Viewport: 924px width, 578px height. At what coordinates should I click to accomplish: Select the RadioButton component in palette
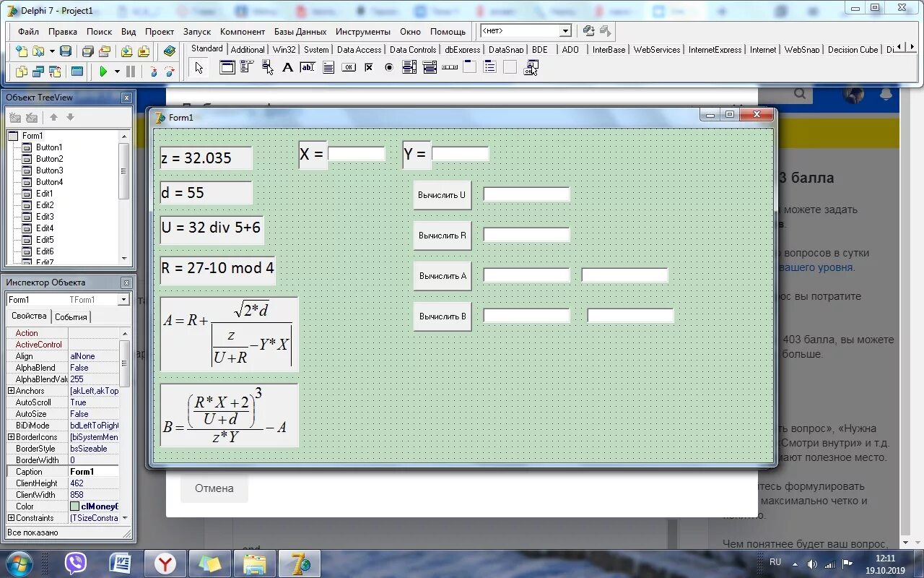[389, 67]
